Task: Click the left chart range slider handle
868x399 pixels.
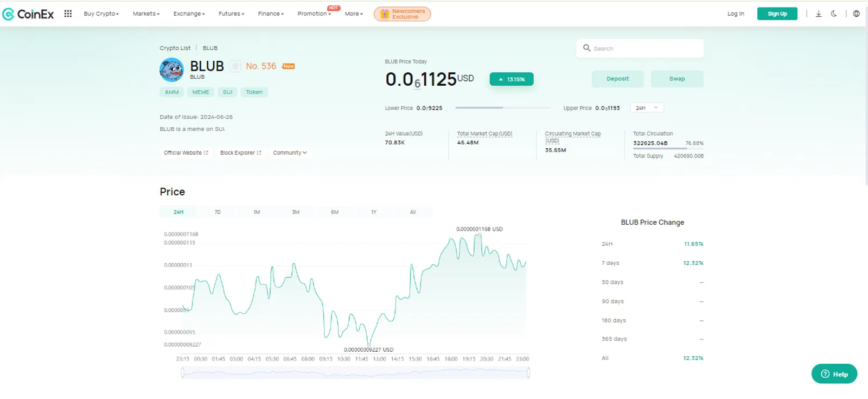Action: tap(183, 372)
